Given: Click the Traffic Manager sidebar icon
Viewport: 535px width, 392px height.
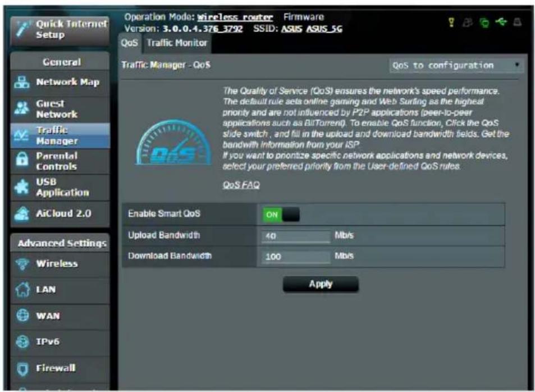Looking at the screenshot, I should coord(21,135).
